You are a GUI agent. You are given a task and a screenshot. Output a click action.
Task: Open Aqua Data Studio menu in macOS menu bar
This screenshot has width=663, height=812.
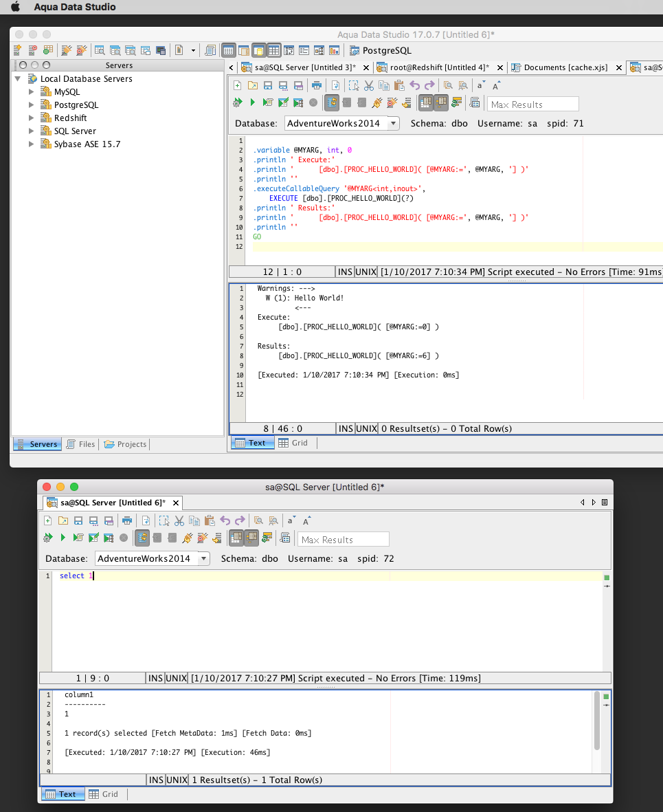point(74,7)
